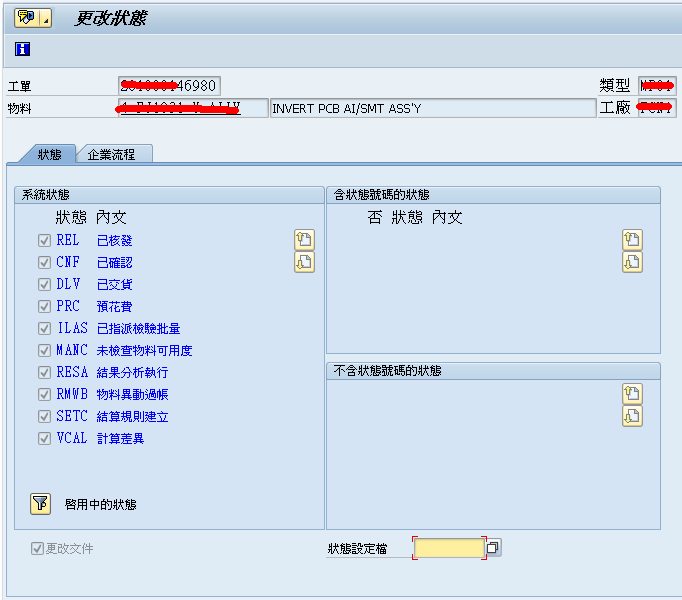Click the 已指派檢驗批量 status description
This screenshot has width=682, height=600.
(138, 328)
